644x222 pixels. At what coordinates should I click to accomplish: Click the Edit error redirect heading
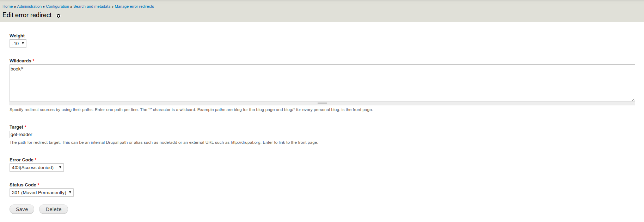pos(27,15)
